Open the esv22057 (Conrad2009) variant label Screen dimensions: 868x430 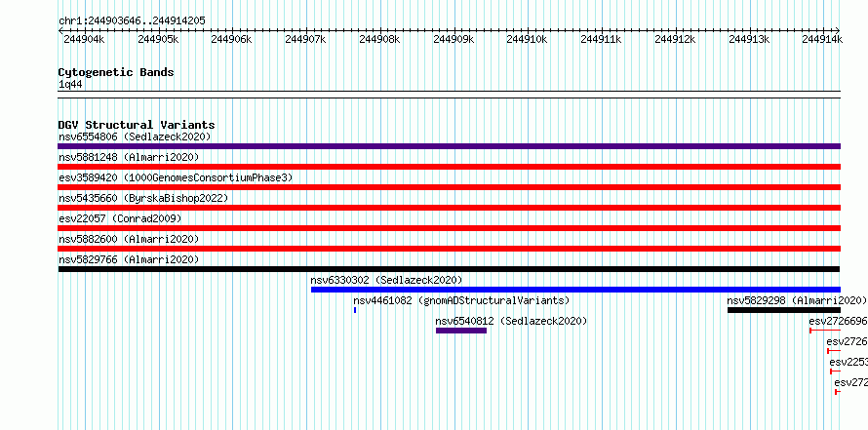(120, 218)
